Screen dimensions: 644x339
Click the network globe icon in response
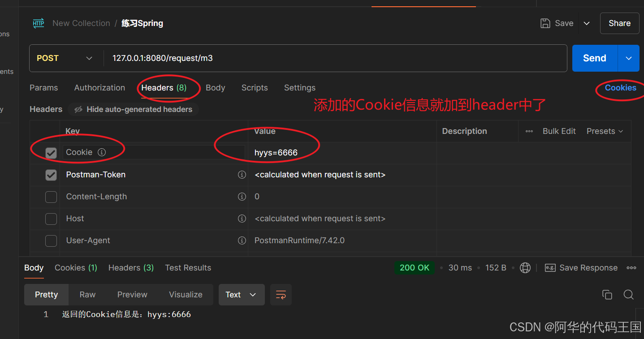coord(525,268)
